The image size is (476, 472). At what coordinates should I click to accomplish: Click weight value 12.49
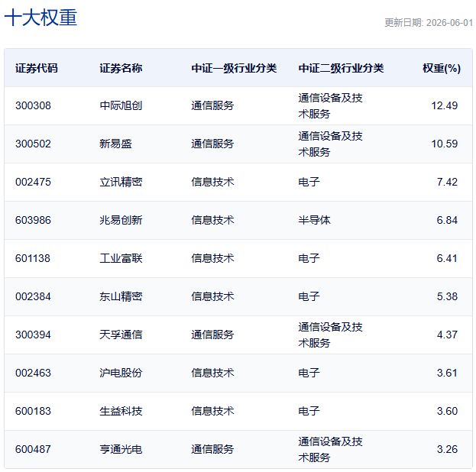point(445,105)
